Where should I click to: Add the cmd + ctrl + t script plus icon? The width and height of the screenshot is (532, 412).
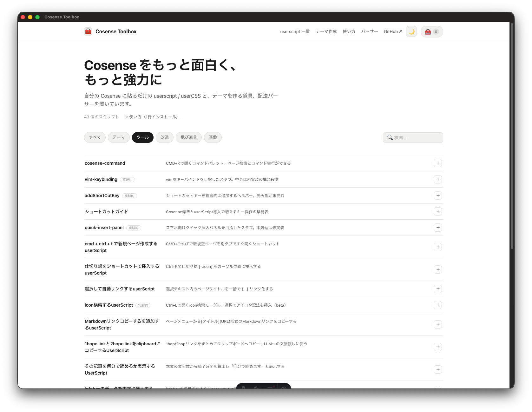[438, 247]
